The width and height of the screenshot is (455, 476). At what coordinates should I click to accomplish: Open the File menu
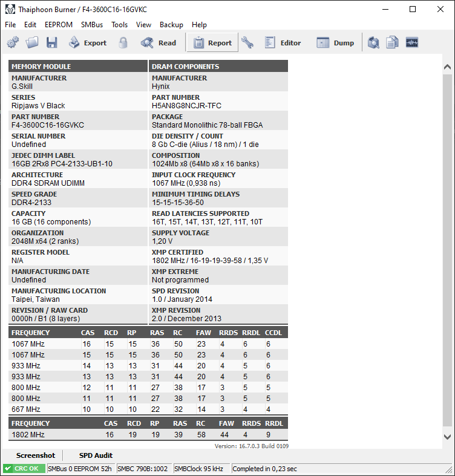tap(10, 25)
